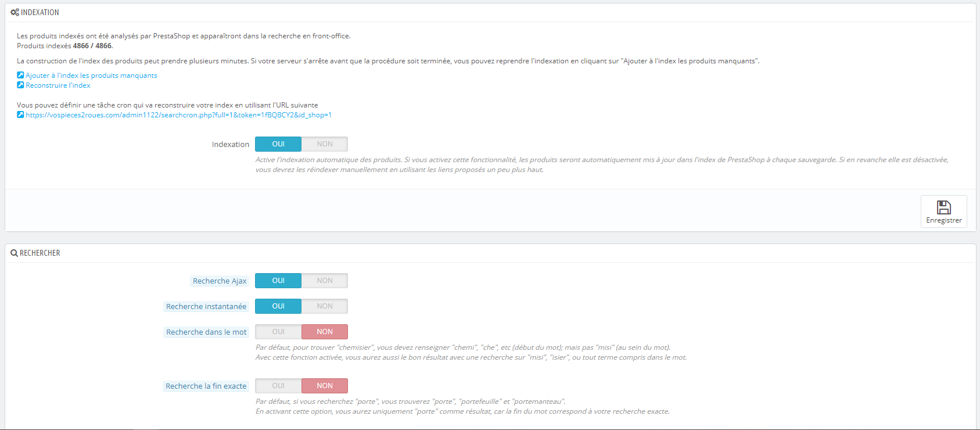Click the '4866 / 4866' indexed products count

coord(92,46)
